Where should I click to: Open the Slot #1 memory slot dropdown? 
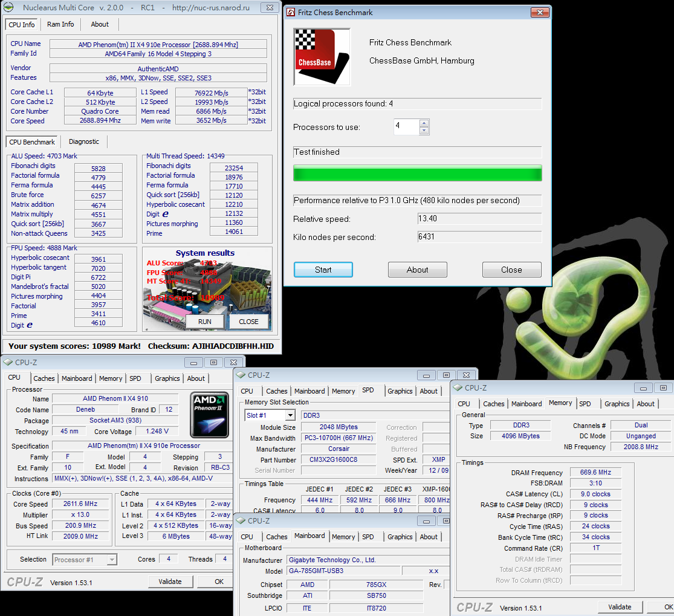(x=291, y=415)
